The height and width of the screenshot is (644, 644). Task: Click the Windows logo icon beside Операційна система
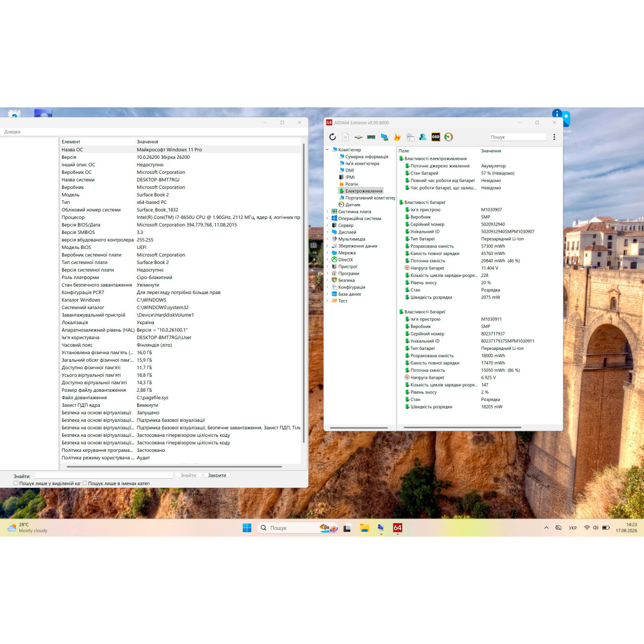(x=334, y=218)
